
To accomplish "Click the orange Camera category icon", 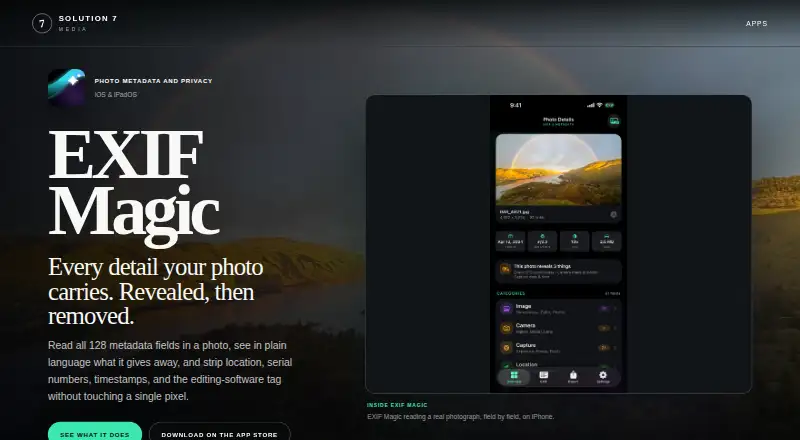I will pos(506,328).
